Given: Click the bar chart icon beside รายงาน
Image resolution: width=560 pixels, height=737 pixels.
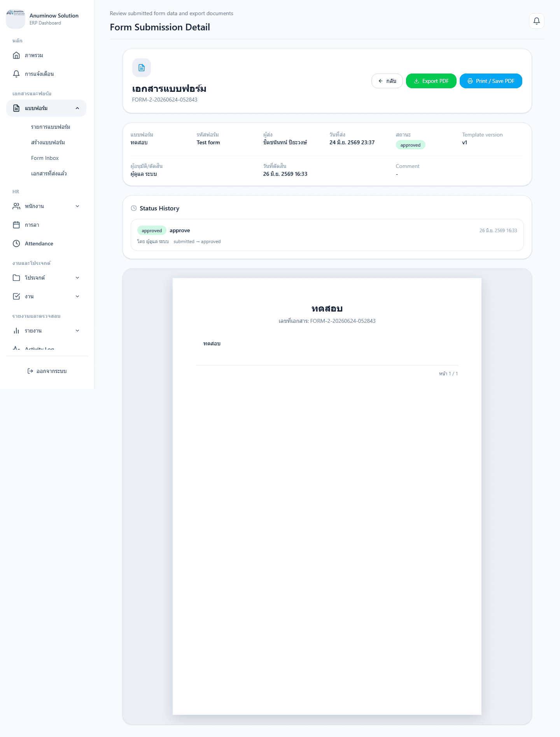Looking at the screenshot, I should click(16, 331).
